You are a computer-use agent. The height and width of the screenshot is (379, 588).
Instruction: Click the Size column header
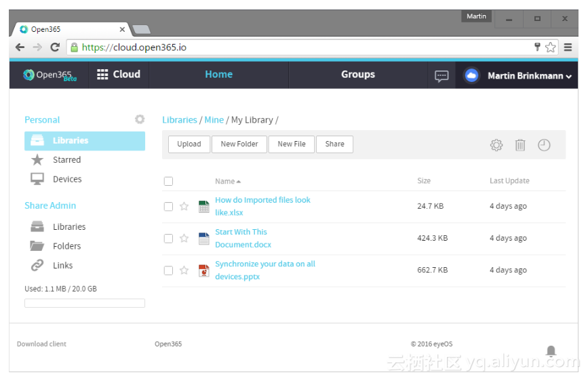pyautogui.click(x=424, y=181)
